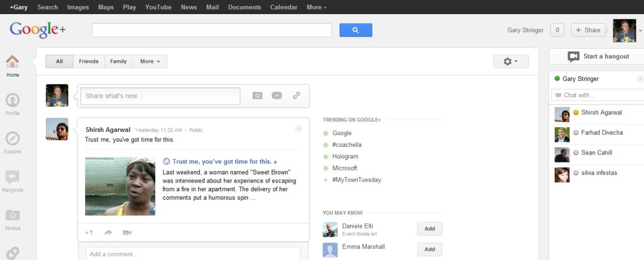Attach a photo using the camera icon

tap(258, 96)
